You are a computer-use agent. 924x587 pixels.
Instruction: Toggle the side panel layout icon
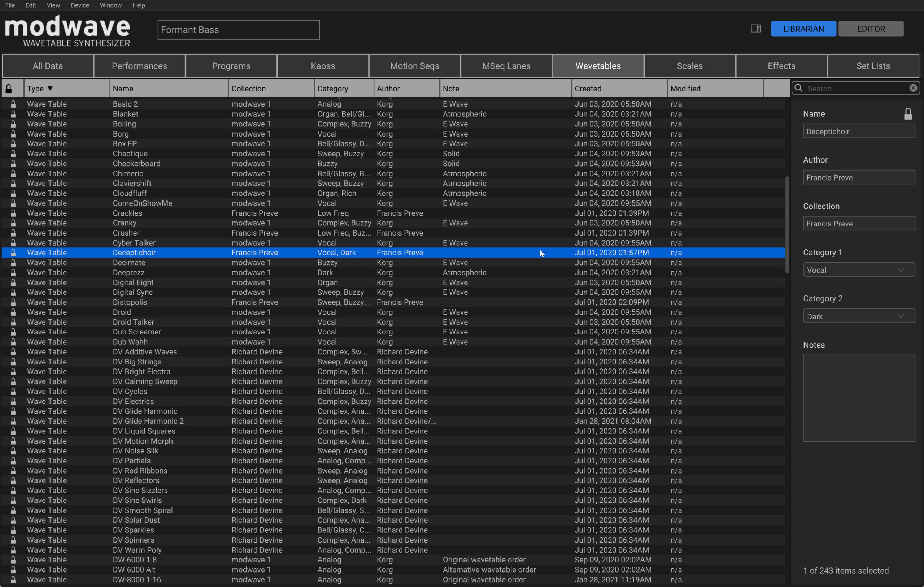tap(755, 29)
